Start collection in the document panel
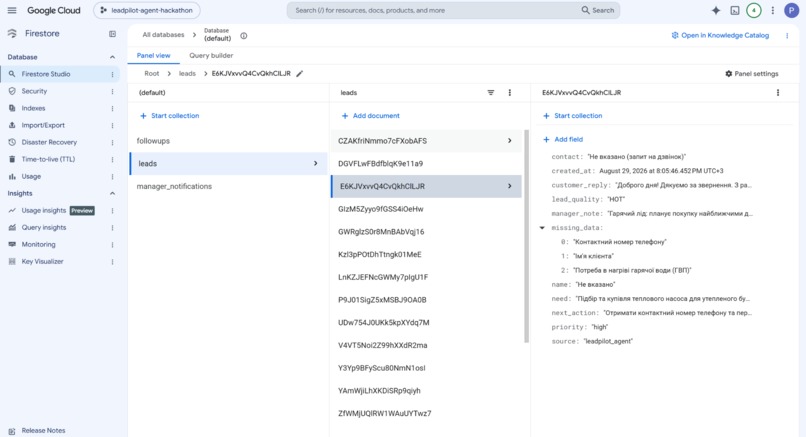Screen dimensions: 806x437 tap(573, 116)
